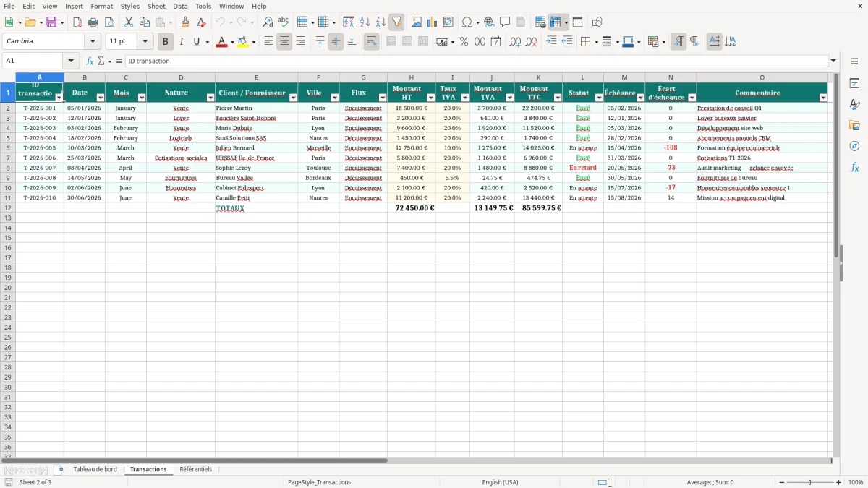Toggle Left-to-Right text direction
The width and height of the screenshot is (868, 488).
[678, 42]
